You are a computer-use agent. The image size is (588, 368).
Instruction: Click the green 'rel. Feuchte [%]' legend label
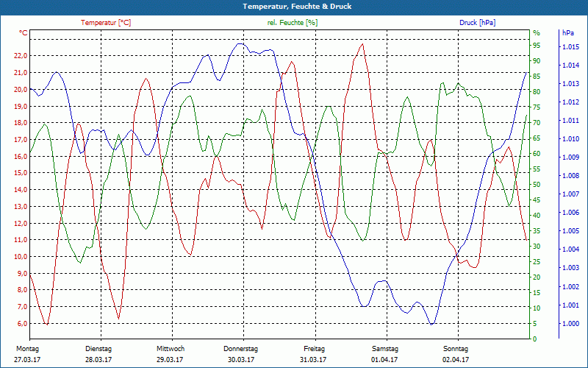tap(292, 23)
